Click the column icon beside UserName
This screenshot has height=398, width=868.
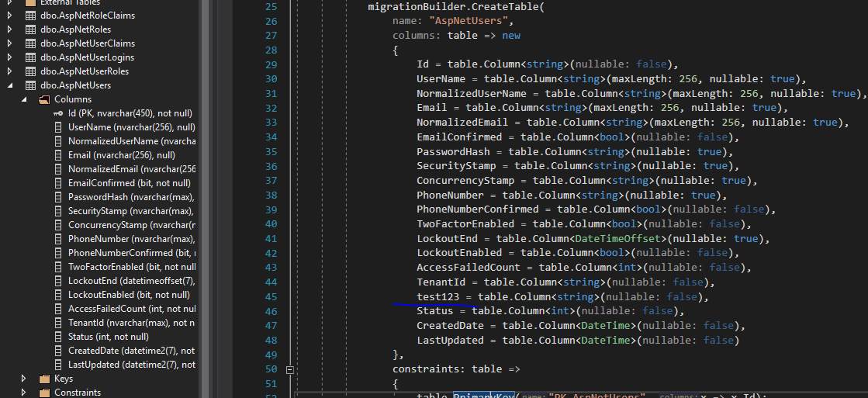click(58, 127)
